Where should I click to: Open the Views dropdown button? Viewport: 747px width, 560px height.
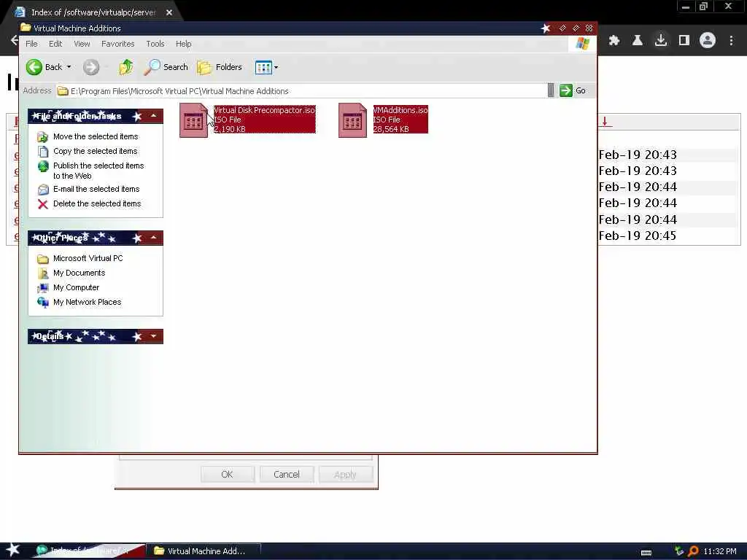[x=266, y=67]
